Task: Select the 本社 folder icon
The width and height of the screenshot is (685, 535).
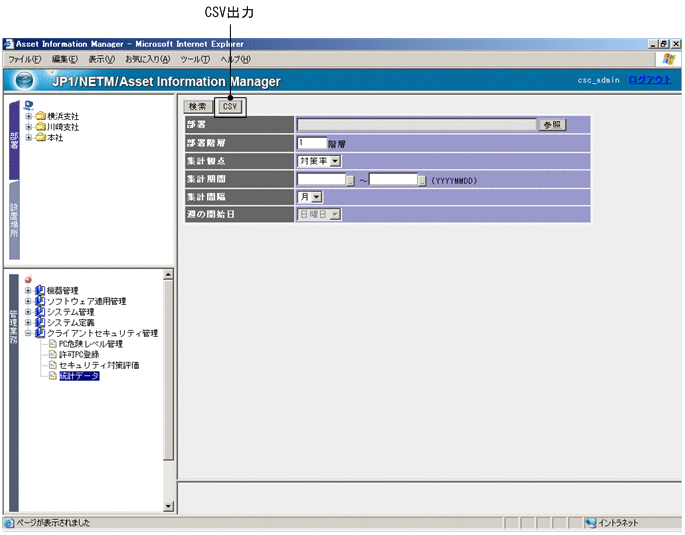Action: pyautogui.click(x=41, y=138)
